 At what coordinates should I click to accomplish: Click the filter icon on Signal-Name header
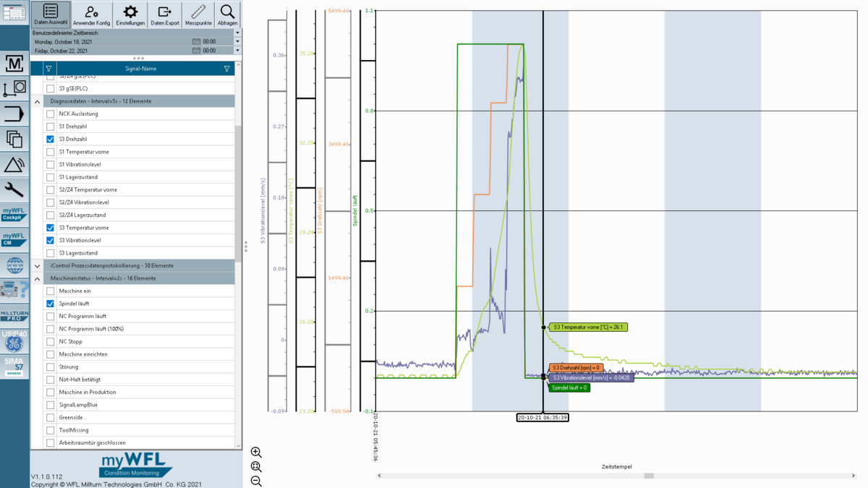pyautogui.click(x=226, y=69)
